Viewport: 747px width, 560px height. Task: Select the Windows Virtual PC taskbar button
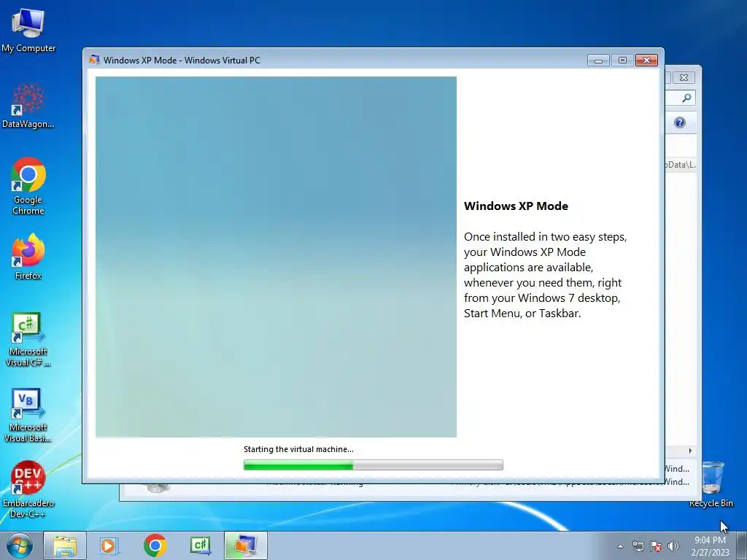click(245, 545)
